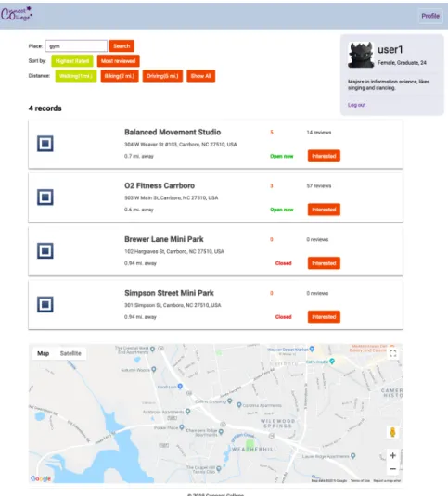Filter by Biking distance 2 mi
Screen dimensions: 448x496
pyautogui.click(x=120, y=76)
